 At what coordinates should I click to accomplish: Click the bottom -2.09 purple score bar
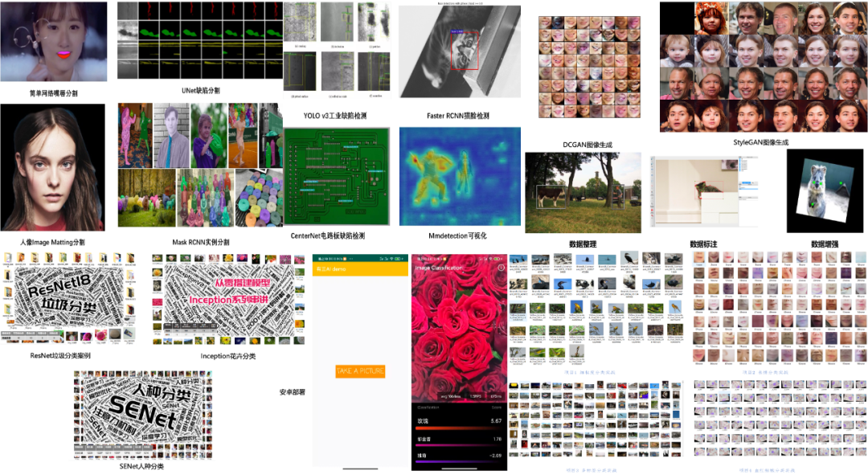[x=460, y=462]
